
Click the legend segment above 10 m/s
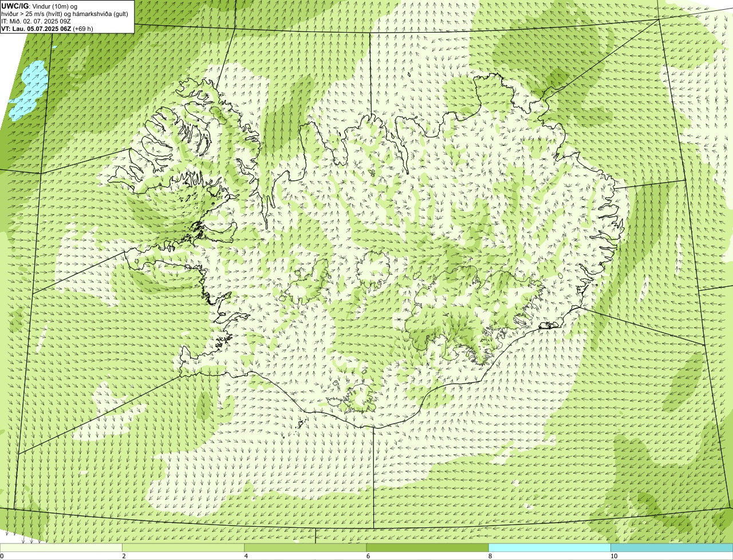672,548
